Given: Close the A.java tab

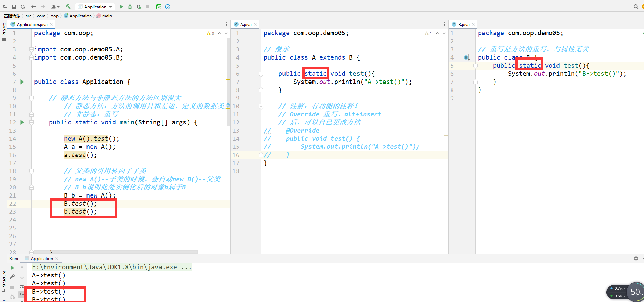Looking at the screenshot, I should pos(255,24).
